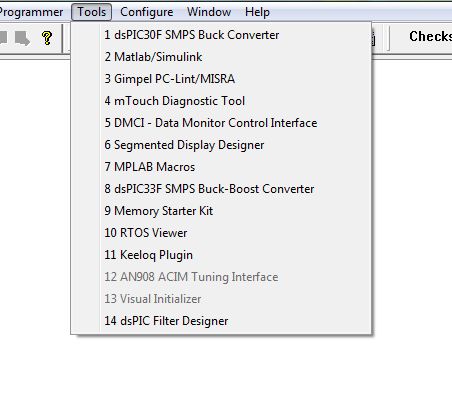The height and width of the screenshot is (401, 452).
Task: Open the Configure menu
Action: (x=147, y=12)
